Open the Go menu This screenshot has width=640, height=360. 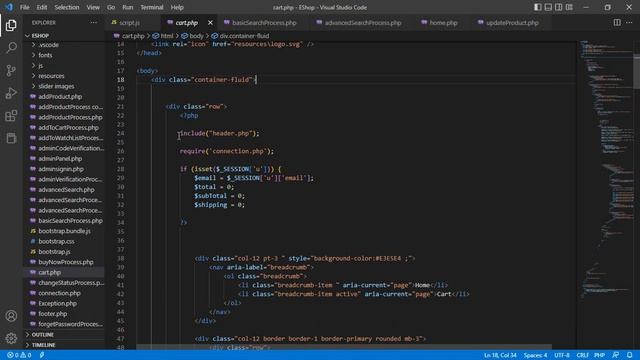[111, 7]
